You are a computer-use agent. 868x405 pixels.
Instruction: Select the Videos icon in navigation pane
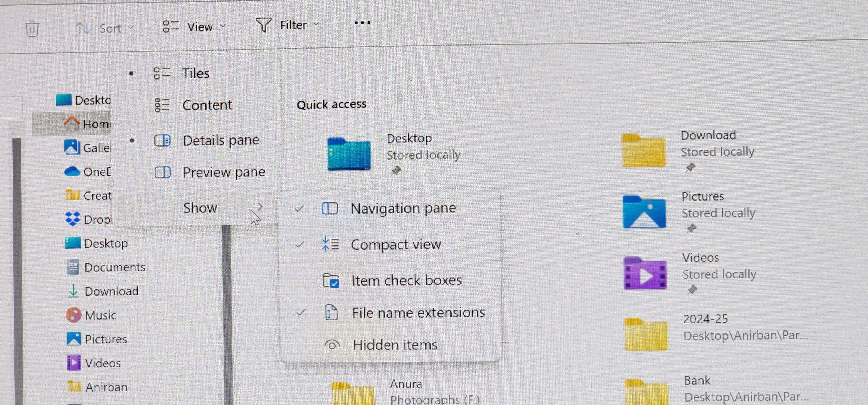pyautogui.click(x=74, y=363)
